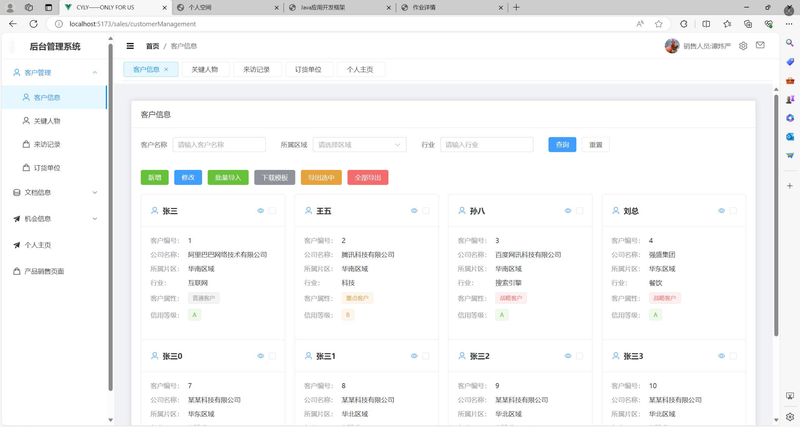Collapse the 客户管理 sidebar group
This screenshot has height=427, width=800.
tap(55, 73)
